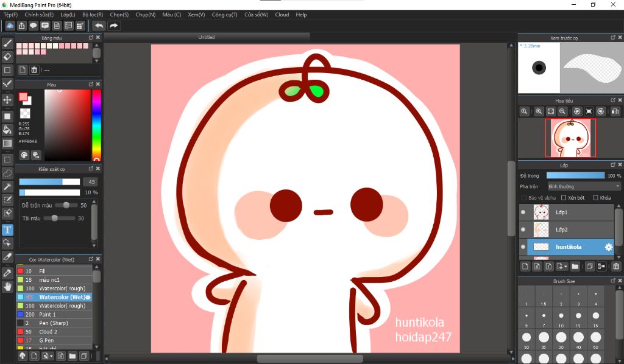Open the Công cụ(T) menu
The image size is (624, 364).
click(x=224, y=15)
